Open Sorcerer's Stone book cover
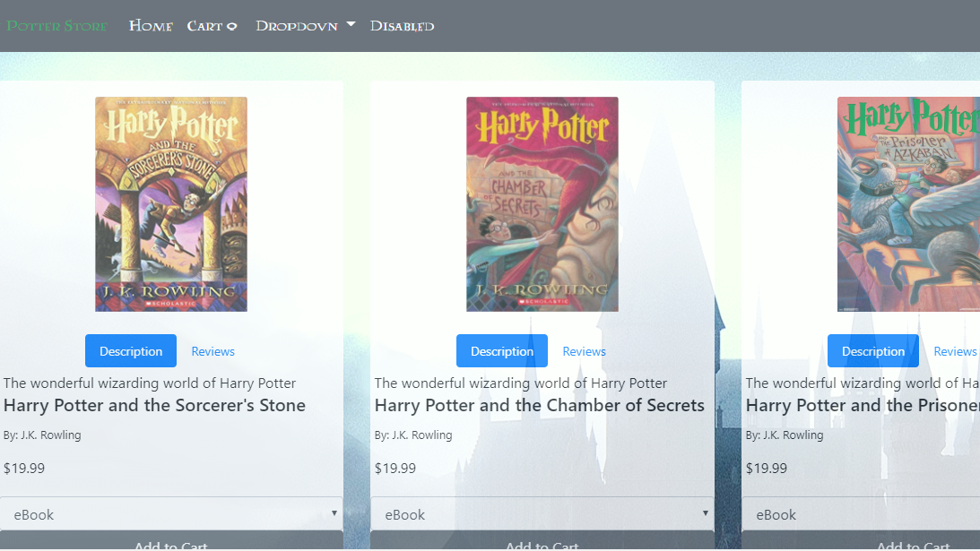980x551 pixels. click(x=171, y=204)
